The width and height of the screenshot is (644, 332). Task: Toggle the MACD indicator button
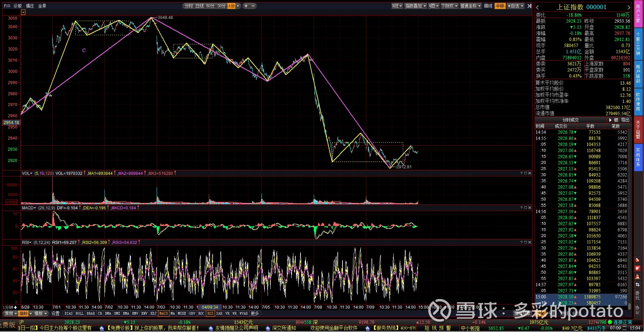tap(164, 313)
